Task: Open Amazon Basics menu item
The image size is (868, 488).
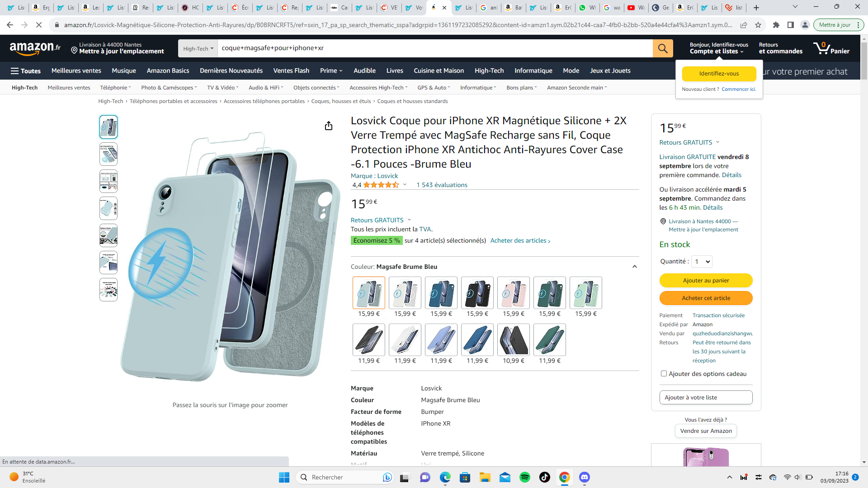Action: (168, 71)
